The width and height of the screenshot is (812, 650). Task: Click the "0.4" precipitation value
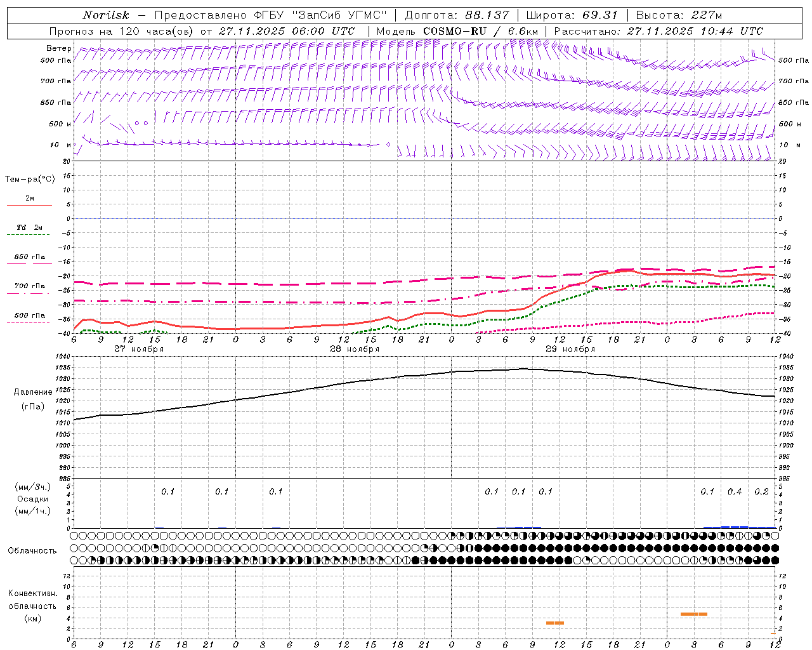pos(735,492)
